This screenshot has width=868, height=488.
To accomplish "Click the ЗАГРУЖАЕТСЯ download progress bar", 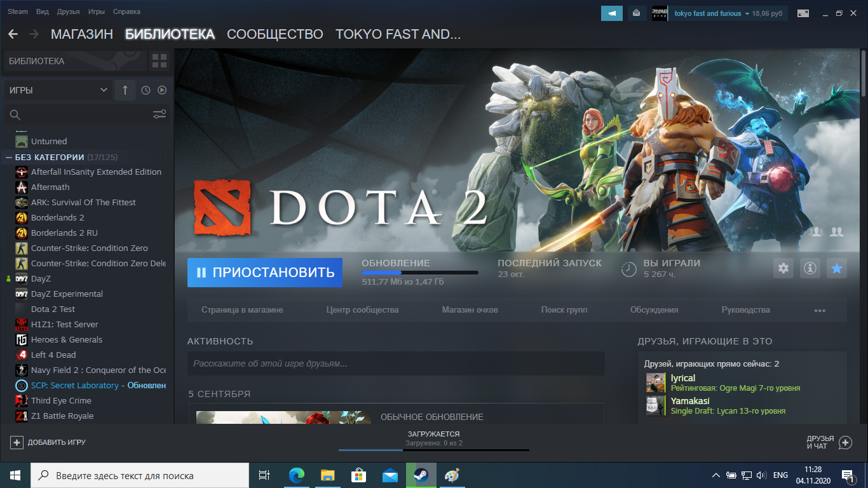I will (x=433, y=450).
